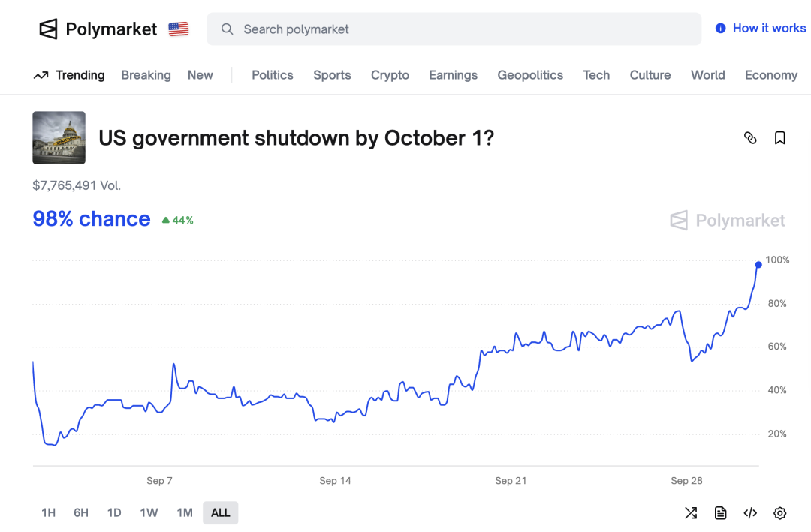Open chart settings gear icon

[780, 513]
